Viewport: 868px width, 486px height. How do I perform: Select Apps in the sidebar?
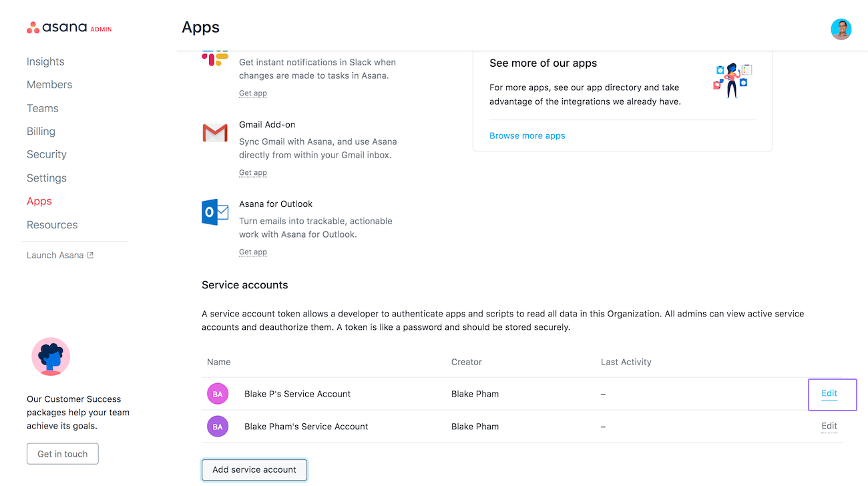pos(39,201)
